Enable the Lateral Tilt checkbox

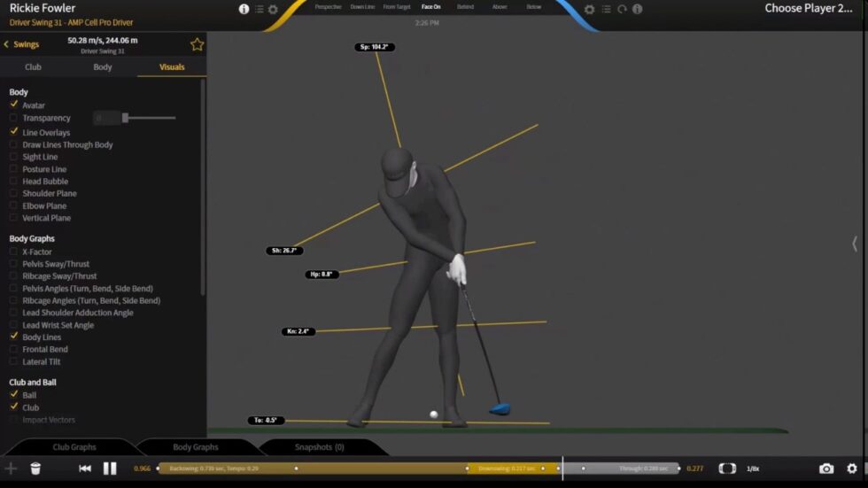pyautogui.click(x=14, y=361)
